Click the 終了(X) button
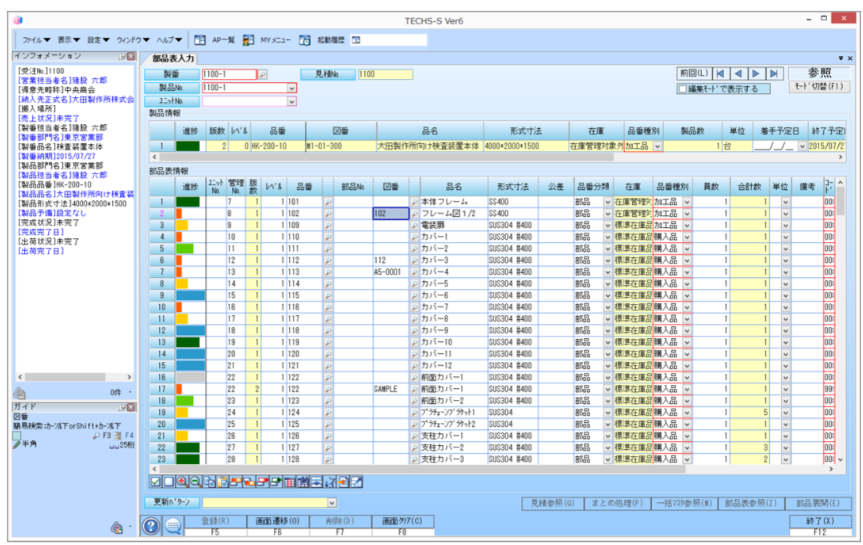Screen dimensions: 863x545 coord(820,521)
